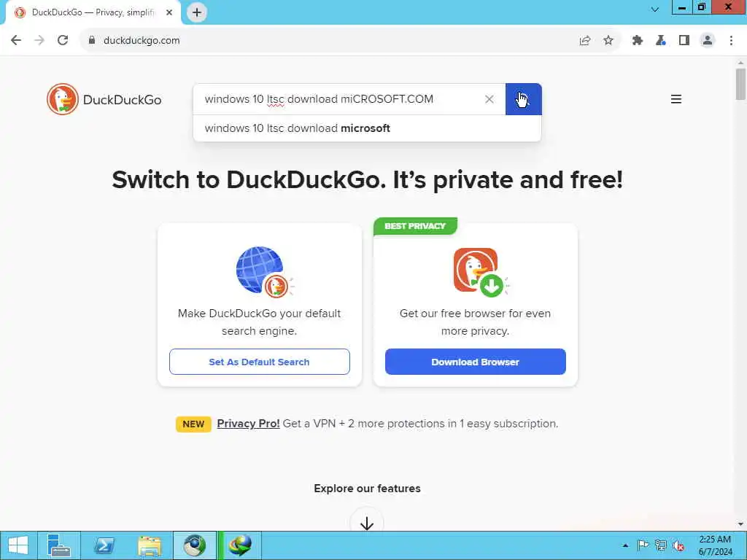
Task: Bookmark this tab with the star icon
Action: tap(608, 41)
